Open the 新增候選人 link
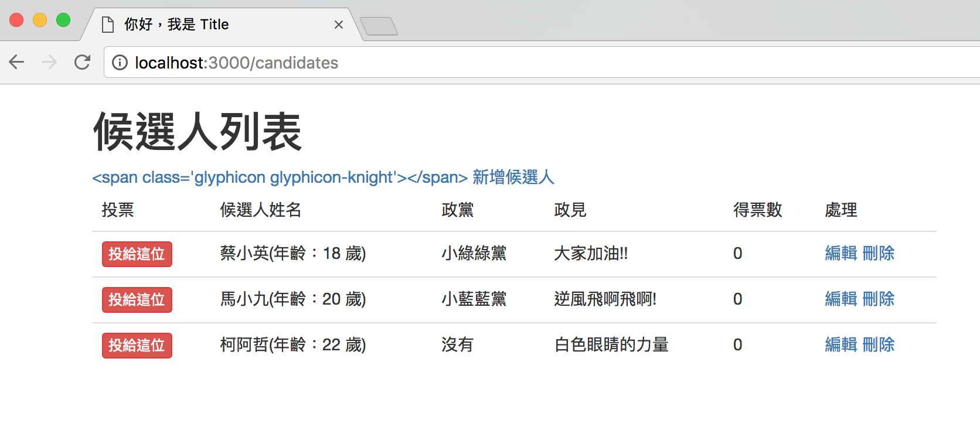980x437 pixels. [x=513, y=177]
